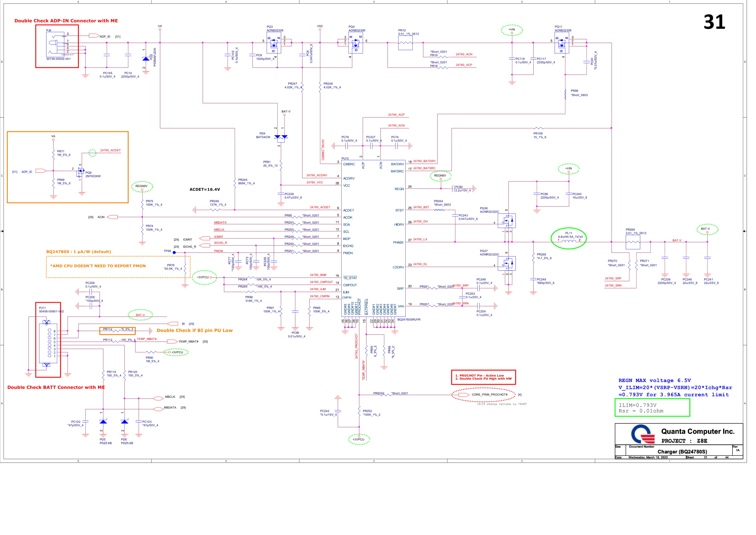The image size is (756, 535).
Task: Select the 'PROCHOT Pin : Active Low' note box
Action: pos(483,377)
